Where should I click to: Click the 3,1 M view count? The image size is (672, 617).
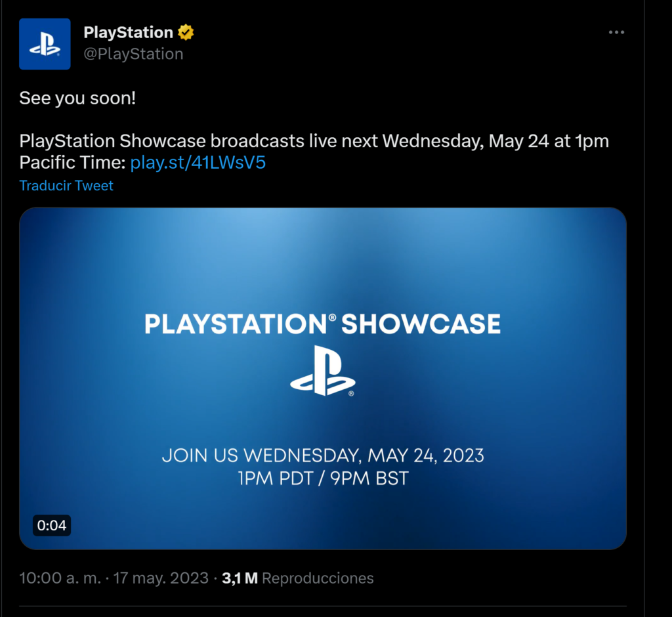coord(240,578)
